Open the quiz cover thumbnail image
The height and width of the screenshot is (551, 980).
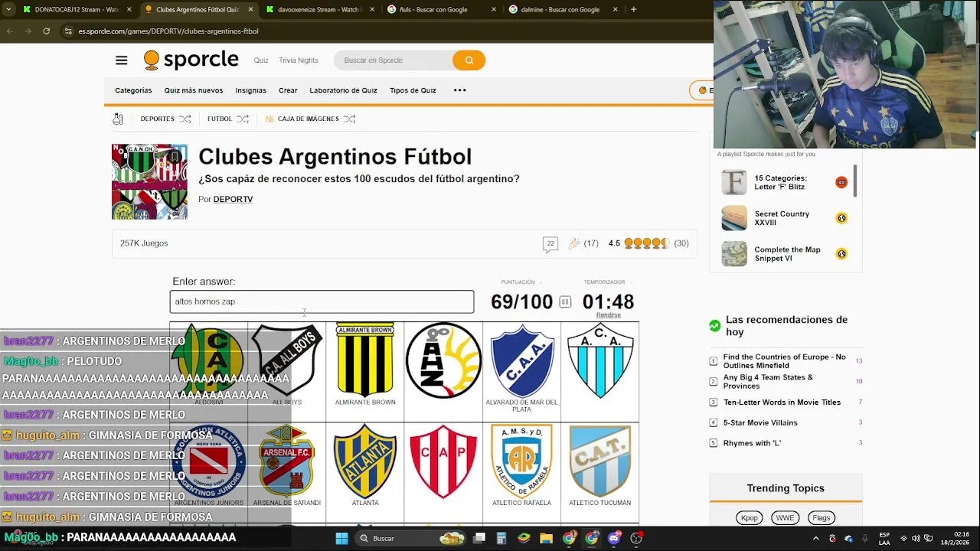point(149,181)
